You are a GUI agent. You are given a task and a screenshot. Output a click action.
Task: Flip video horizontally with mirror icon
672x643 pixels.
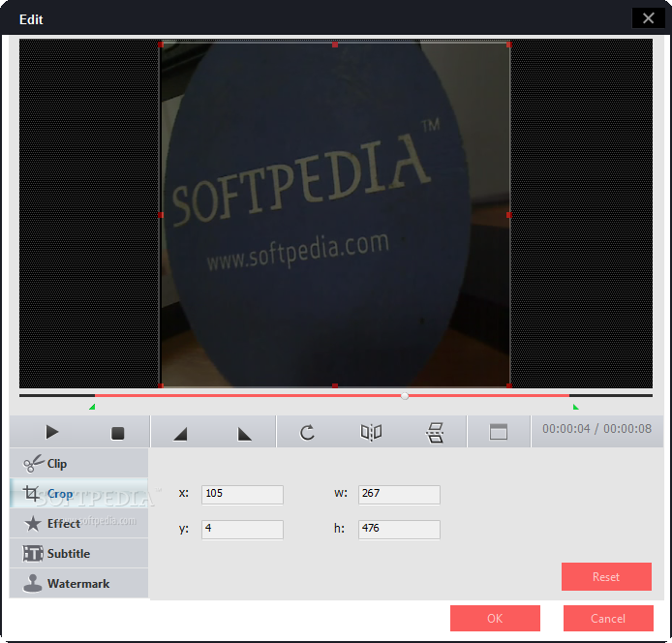(x=371, y=433)
